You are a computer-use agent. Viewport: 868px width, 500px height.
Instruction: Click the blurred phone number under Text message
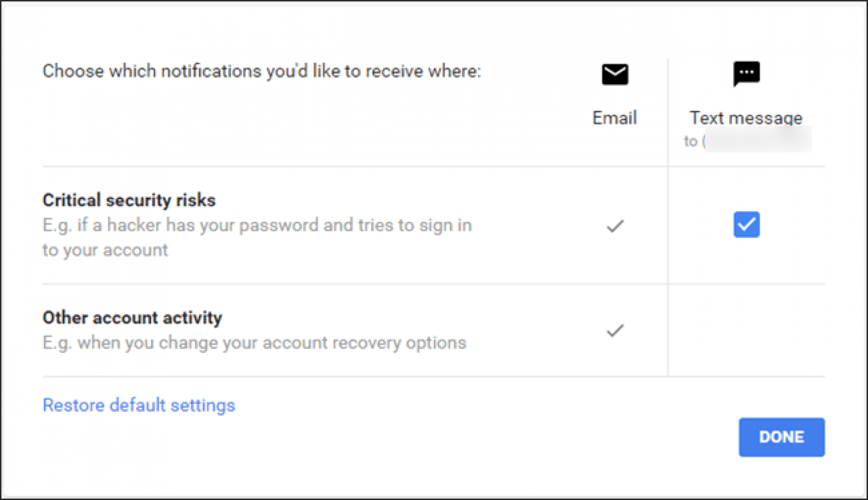(758, 141)
